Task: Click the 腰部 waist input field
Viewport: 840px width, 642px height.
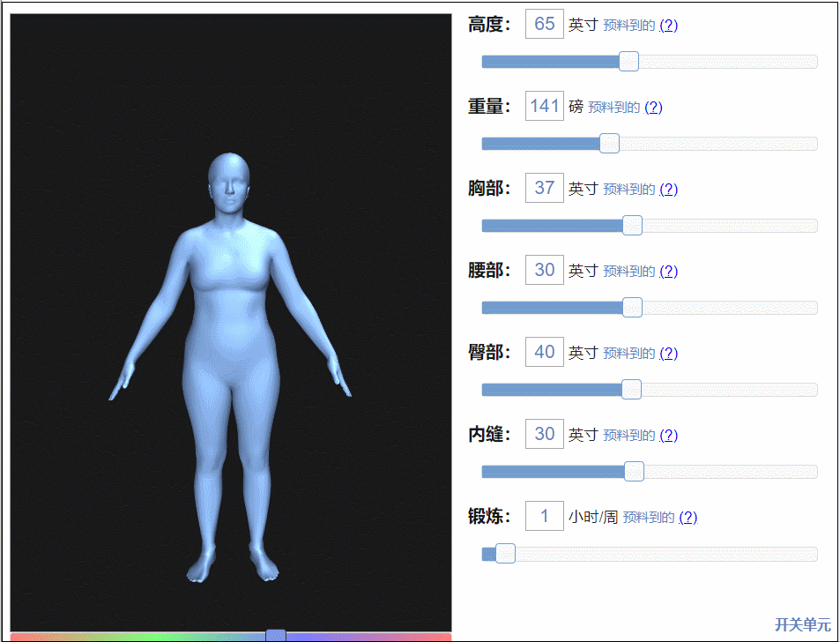Action: pyautogui.click(x=544, y=270)
